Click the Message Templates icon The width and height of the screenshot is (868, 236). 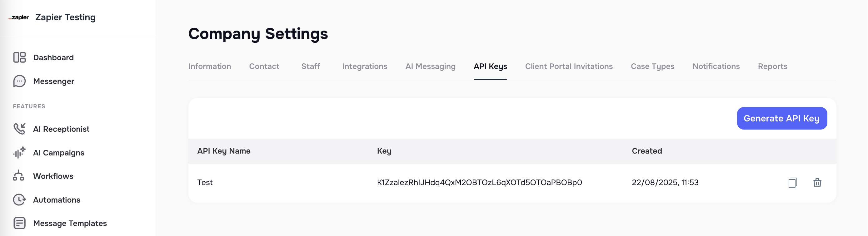pyautogui.click(x=19, y=223)
